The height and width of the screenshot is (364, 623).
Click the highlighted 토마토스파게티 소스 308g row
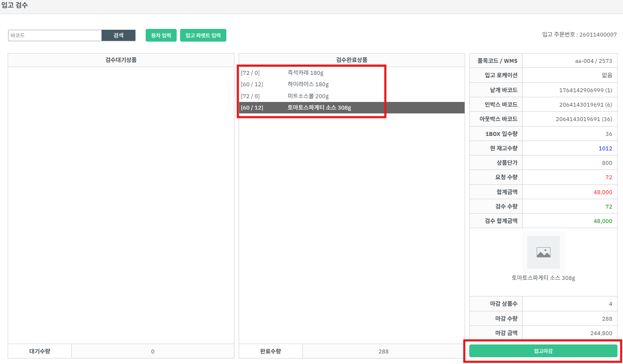coord(319,107)
